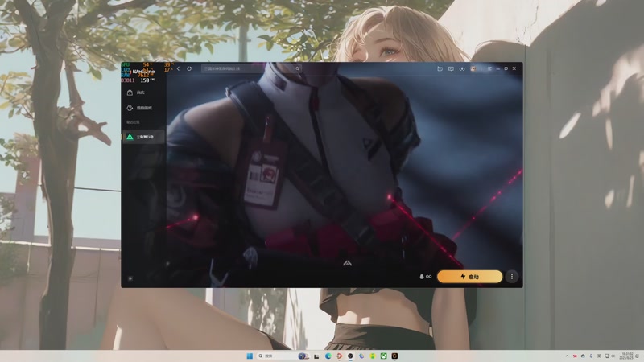Open the Windows Start menu
644x362 pixels.
(x=250, y=356)
